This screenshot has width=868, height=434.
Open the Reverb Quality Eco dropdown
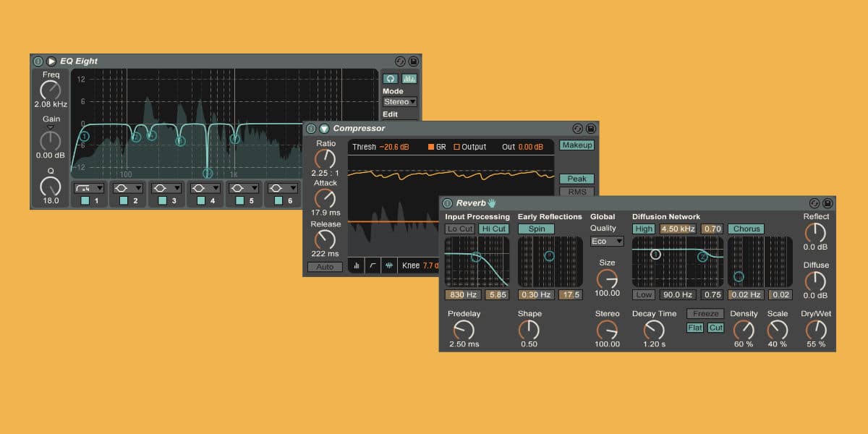pyautogui.click(x=606, y=241)
